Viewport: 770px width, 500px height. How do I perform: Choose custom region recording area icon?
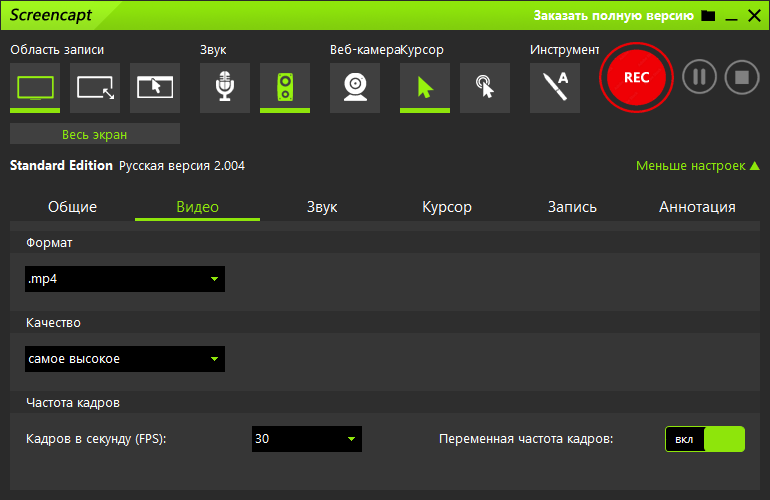point(95,87)
